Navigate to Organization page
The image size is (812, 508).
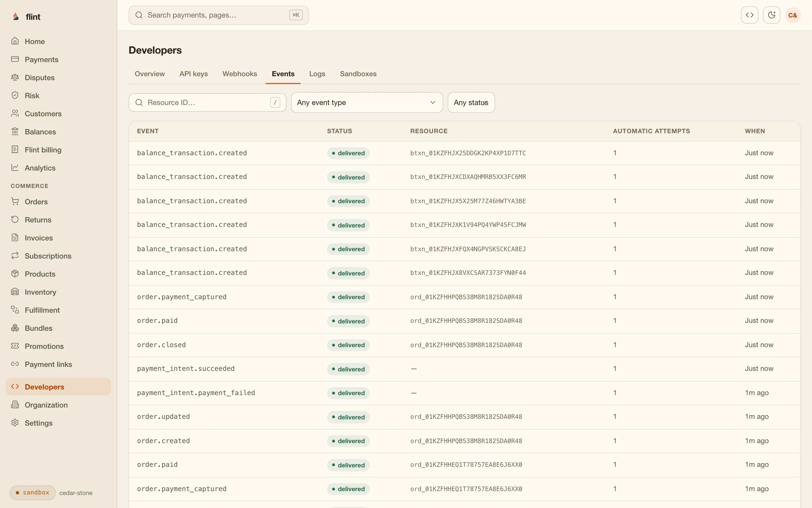(58, 405)
